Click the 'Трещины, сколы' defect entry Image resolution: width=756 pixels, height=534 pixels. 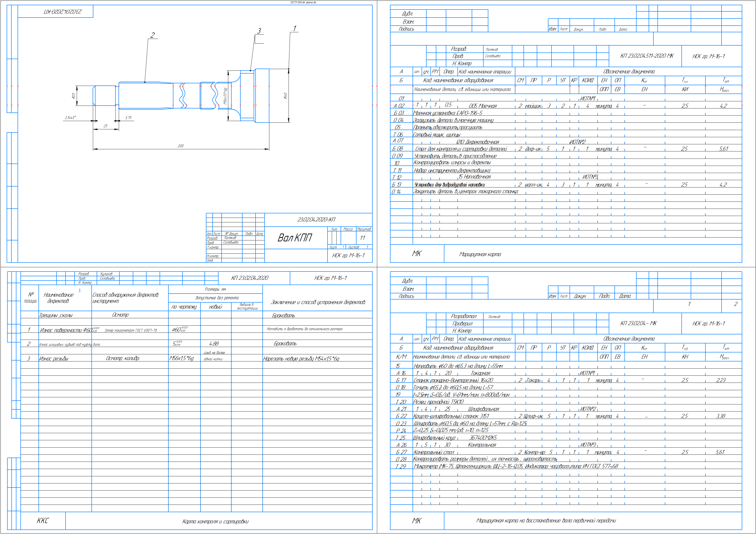(56, 315)
